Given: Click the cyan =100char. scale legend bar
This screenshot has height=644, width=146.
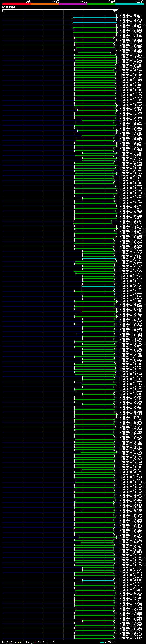Looking at the screenshot, I should (x=102, y=642).
